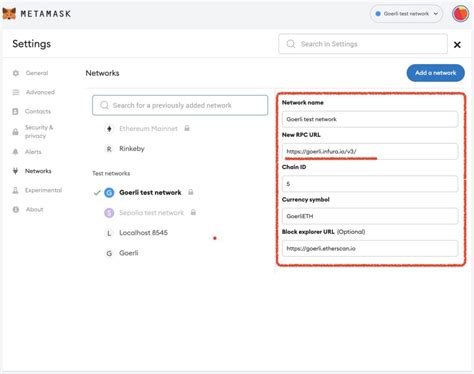Screen dimensions: 474x374
Task: Click the Security lock icon in the sidebar
Action: pos(15,132)
